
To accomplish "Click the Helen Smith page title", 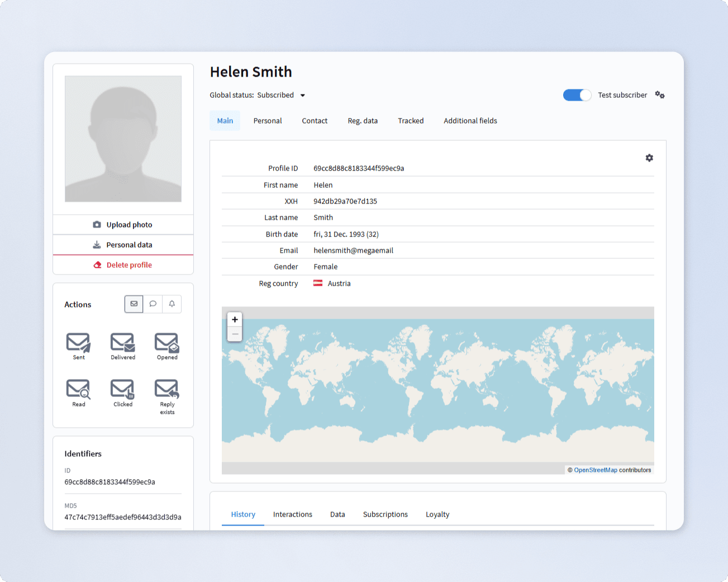I will coord(251,72).
